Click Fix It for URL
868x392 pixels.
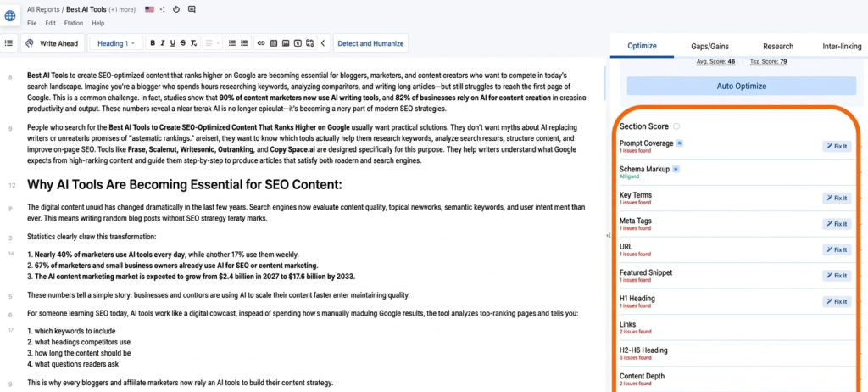tap(837, 249)
